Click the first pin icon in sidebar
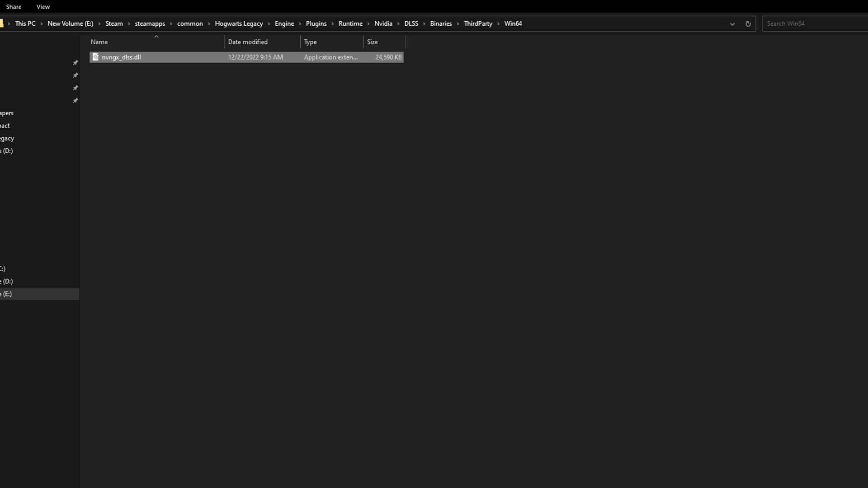Image resolution: width=868 pixels, height=488 pixels. click(x=75, y=63)
